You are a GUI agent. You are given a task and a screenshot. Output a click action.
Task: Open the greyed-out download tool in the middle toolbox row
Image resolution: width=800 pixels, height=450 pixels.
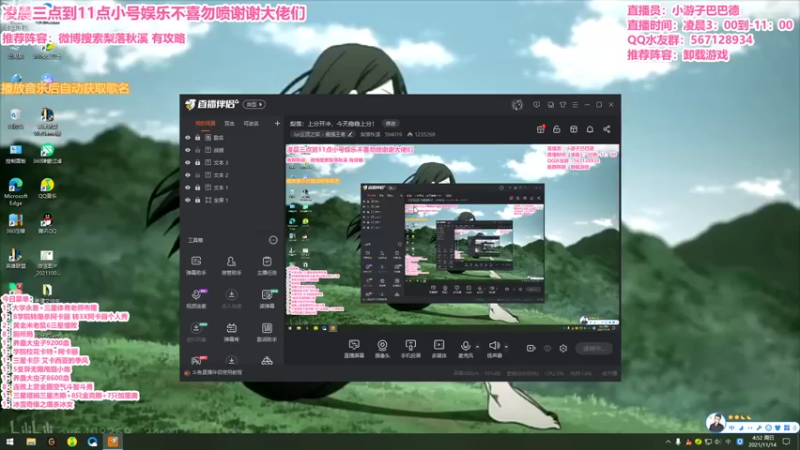231,299
